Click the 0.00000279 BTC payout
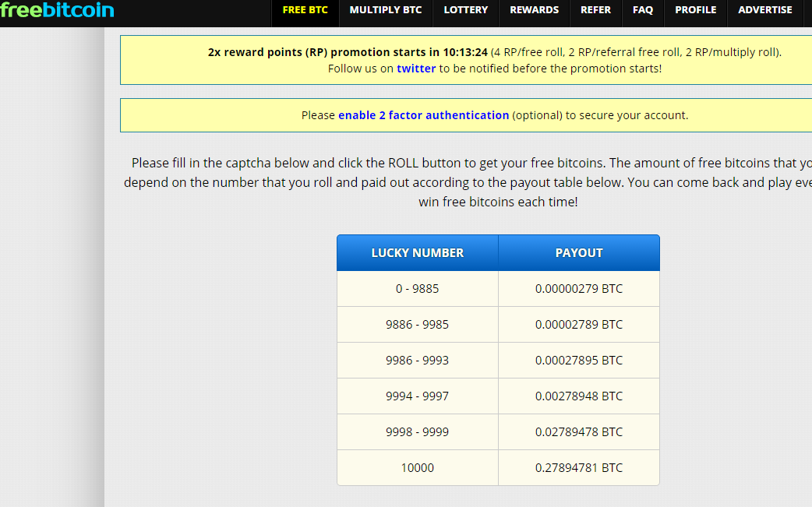This screenshot has height=507, width=812. point(579,289)
